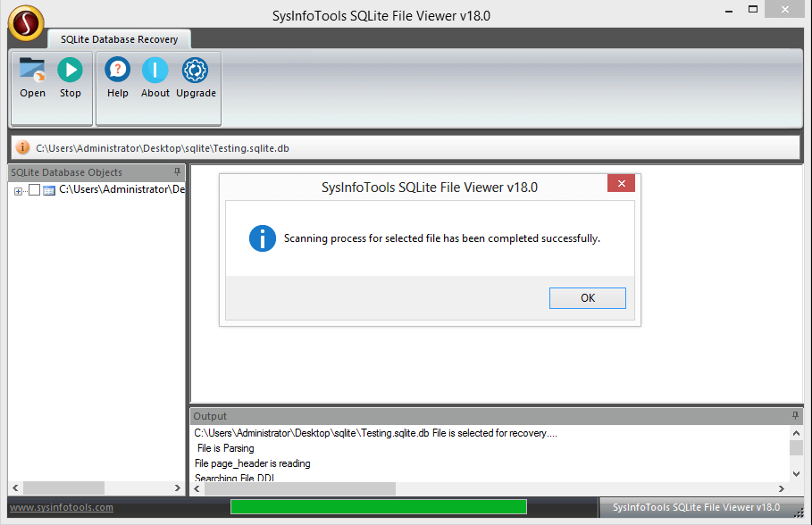Viewport: 812px width, 525px height.
Task: Click the Upgrade toolbar icon
Action: point(195,70)
